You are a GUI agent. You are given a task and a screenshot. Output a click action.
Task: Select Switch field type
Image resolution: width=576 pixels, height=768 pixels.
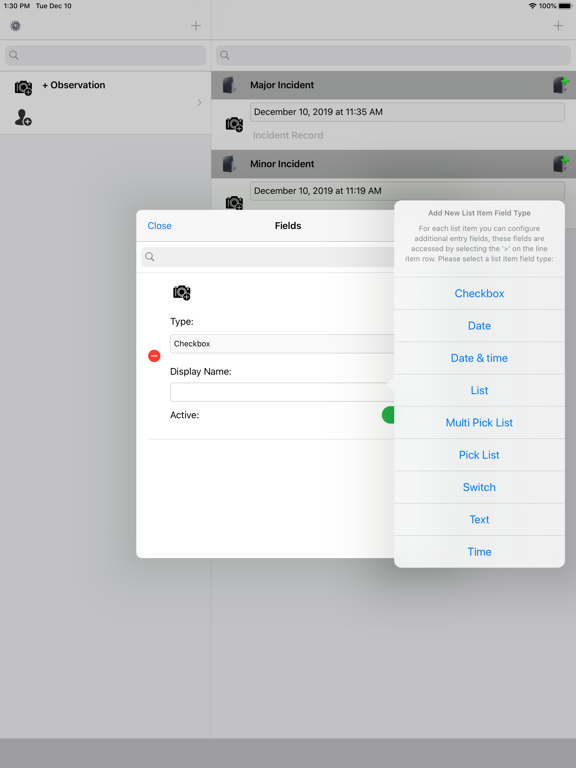[480, 487]
